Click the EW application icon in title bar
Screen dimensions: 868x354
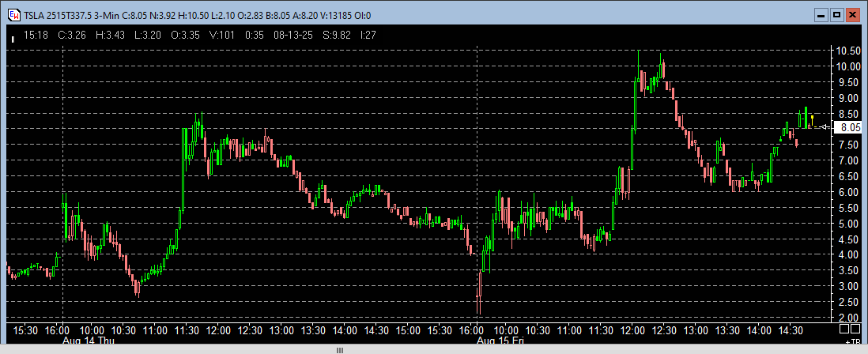click(x=13, y=15)
